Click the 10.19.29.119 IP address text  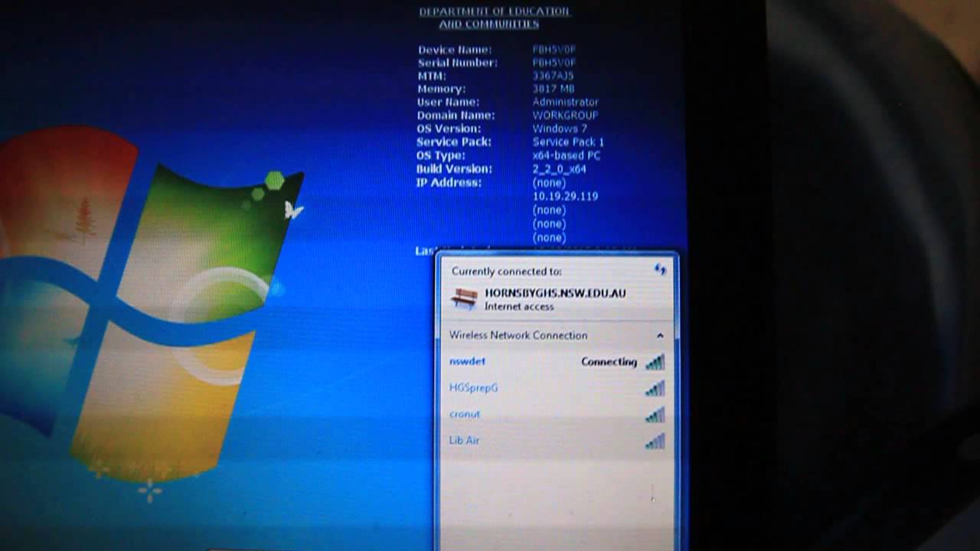point(565,196)
